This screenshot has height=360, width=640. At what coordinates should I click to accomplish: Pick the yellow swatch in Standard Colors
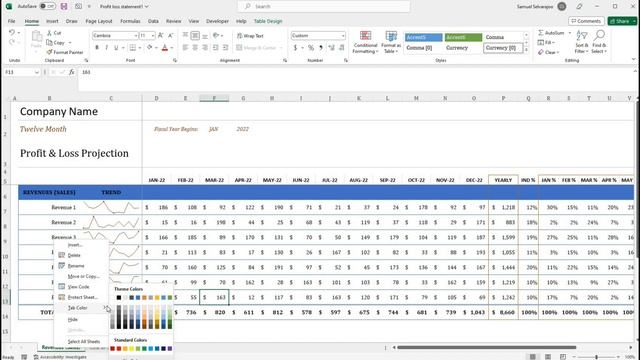(x=131, y=349)
